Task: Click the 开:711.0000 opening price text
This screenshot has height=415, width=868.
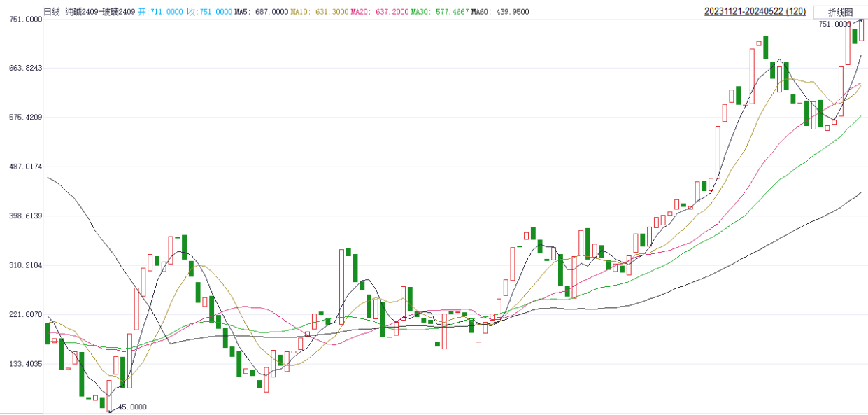Action: 161,12
